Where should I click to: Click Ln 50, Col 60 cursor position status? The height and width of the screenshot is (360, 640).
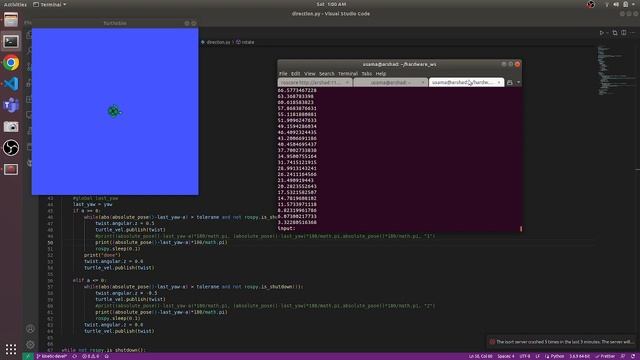[480, 356]
